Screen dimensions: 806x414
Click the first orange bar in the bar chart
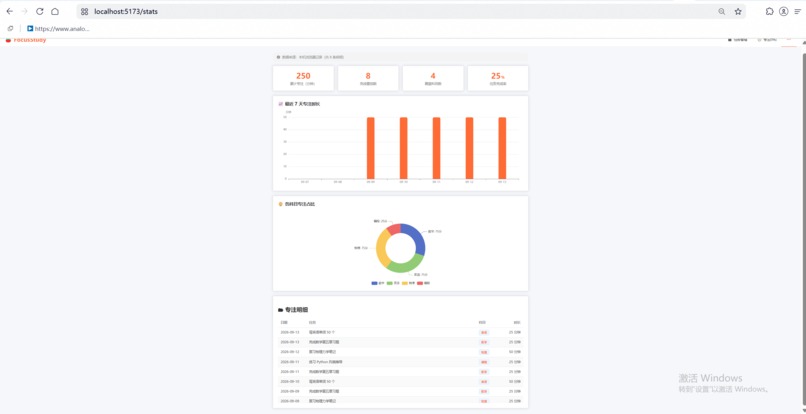click(x=371, y=148)
